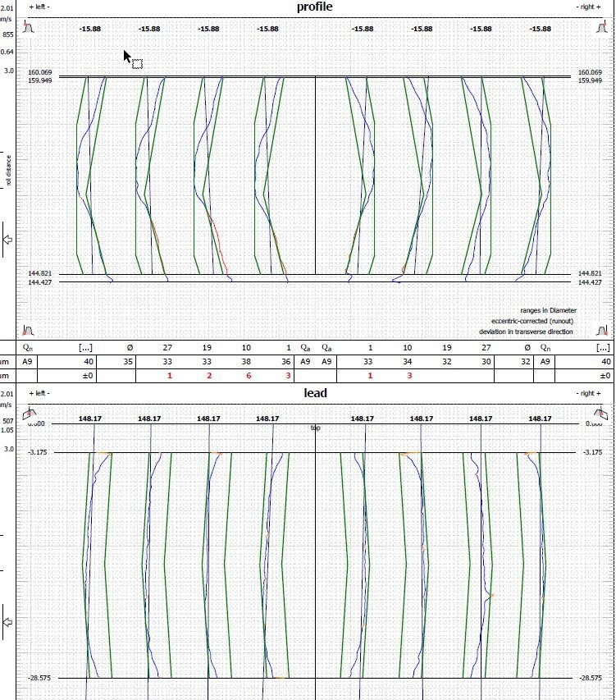Image resolution: width=616 pixels, height=700 pixels.
Task: Expand the left "[...]" column header
Action: tap(84, 347)
